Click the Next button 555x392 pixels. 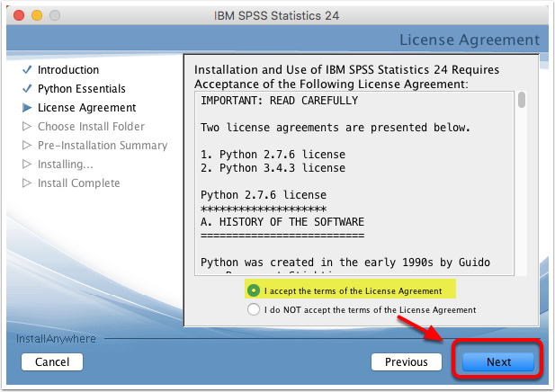pyautogui.click(x=498, y=362)
